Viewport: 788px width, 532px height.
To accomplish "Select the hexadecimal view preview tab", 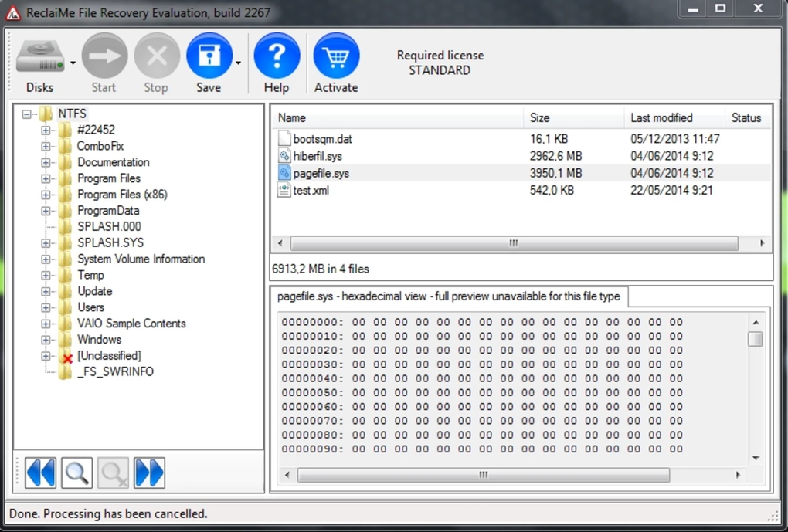I will point(449,296).
